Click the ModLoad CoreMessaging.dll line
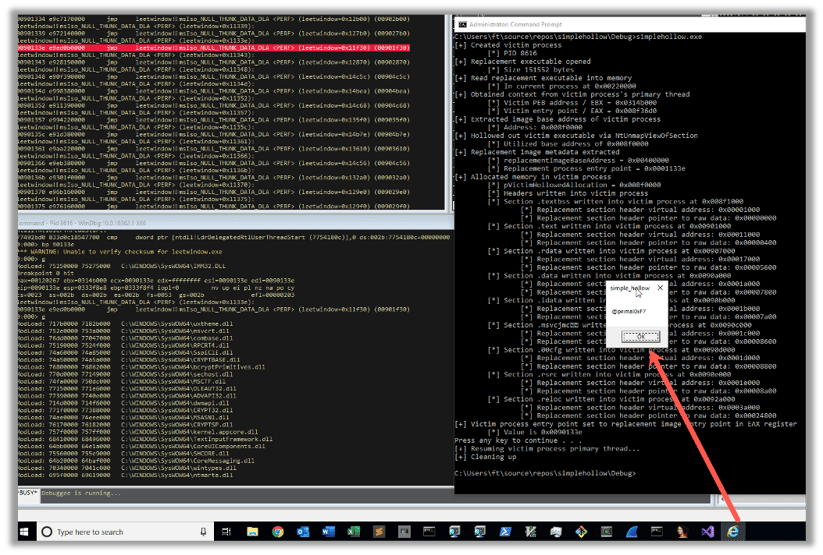Screen dimensions: 823x555 click(x=136, y=461)
